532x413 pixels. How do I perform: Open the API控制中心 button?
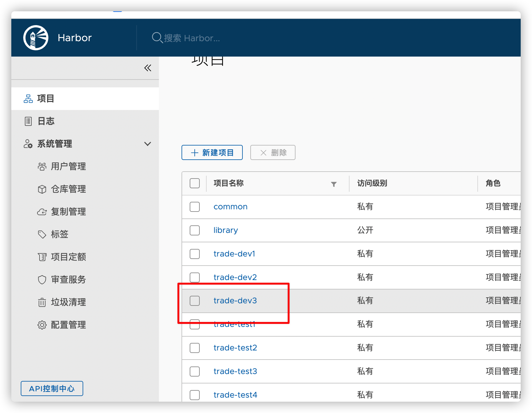point(52,388)
